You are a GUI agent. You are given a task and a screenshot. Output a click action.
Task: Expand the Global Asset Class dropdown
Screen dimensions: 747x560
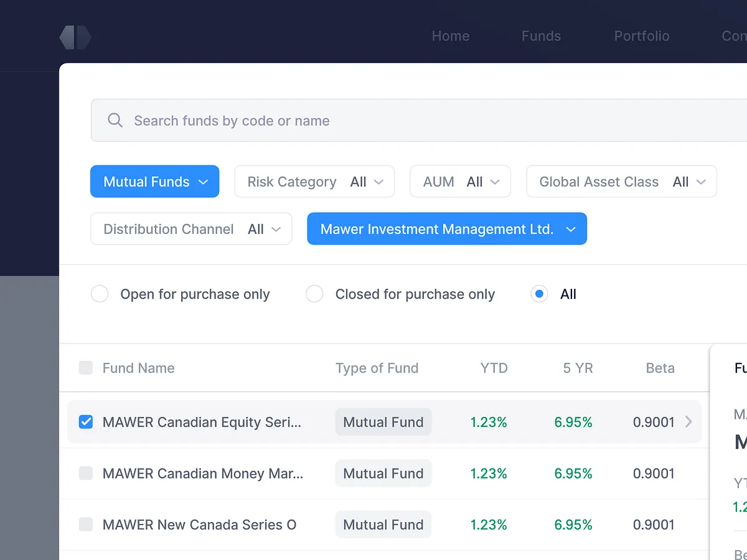(x=621, y=181)
